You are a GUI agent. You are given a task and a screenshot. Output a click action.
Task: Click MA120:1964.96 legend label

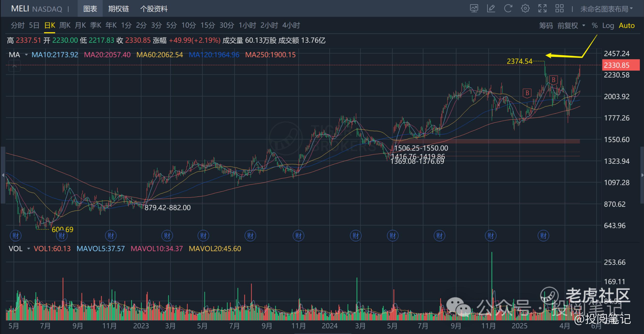tap(214, 55)
